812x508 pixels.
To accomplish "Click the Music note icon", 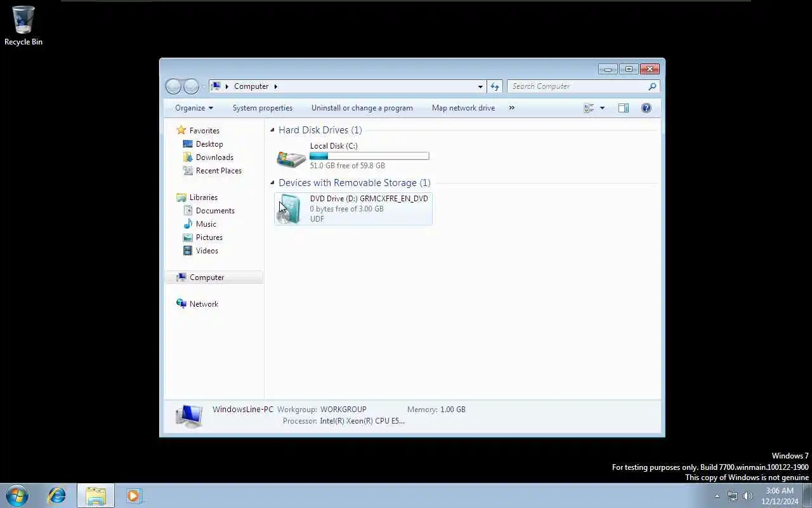I will point(188,224).
